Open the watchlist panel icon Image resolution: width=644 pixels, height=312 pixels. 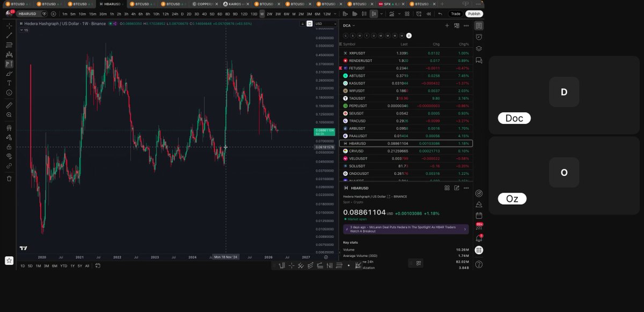[x=479, y=25]
